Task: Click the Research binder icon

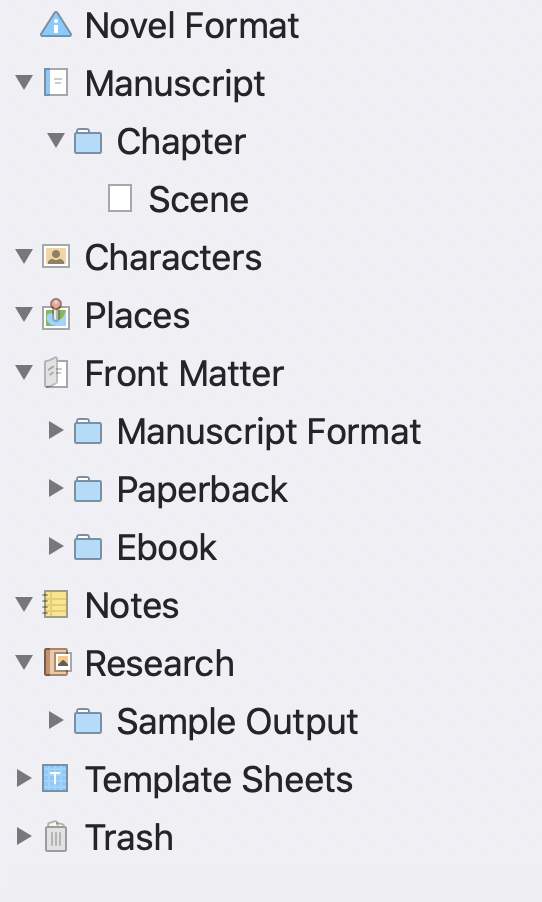Action: 57,662
